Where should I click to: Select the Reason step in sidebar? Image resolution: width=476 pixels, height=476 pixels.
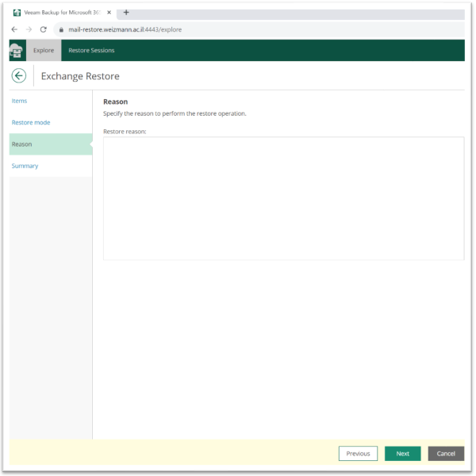[x=22, y=144]
